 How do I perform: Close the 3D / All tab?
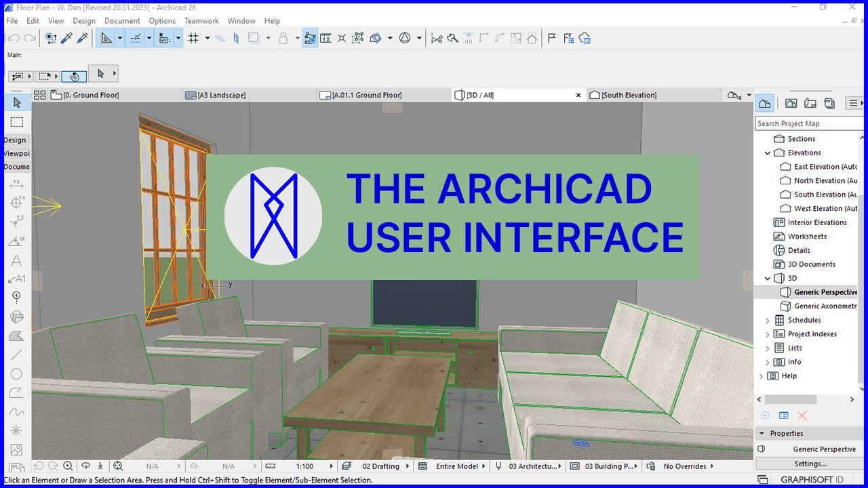point(578,95)
